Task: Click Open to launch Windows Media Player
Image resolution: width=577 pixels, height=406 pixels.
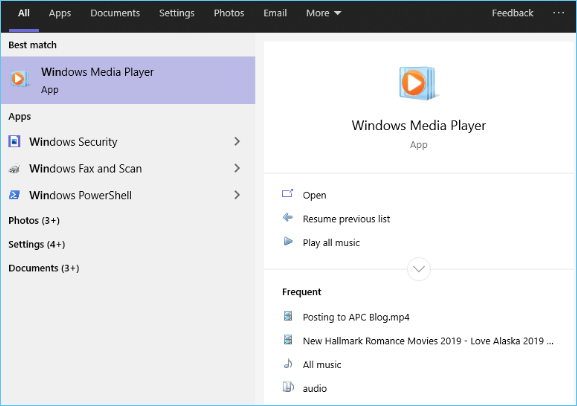Action: [314, 195]
